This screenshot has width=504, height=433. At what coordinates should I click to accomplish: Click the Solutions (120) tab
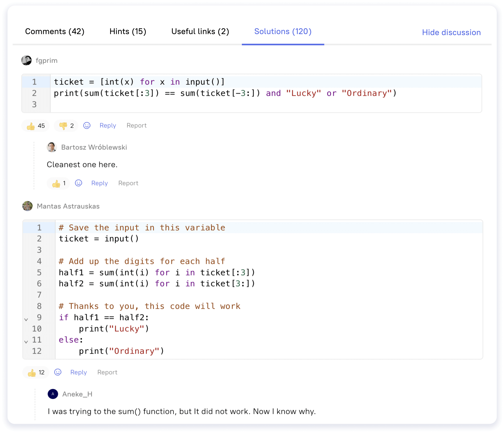click(283, 32)
